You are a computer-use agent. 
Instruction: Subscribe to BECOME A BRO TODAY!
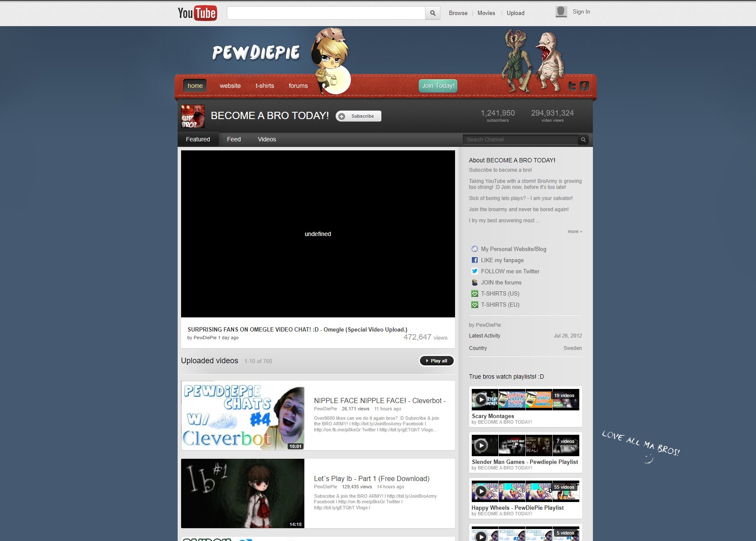pyautogui.click(x=358, y=116)
